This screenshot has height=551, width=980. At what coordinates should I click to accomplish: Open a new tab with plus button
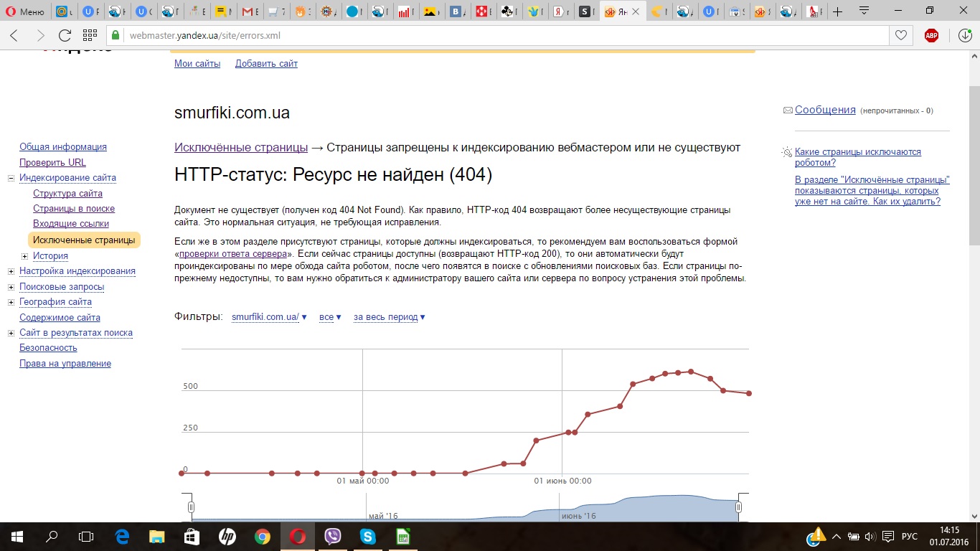(x=837, y=11)
